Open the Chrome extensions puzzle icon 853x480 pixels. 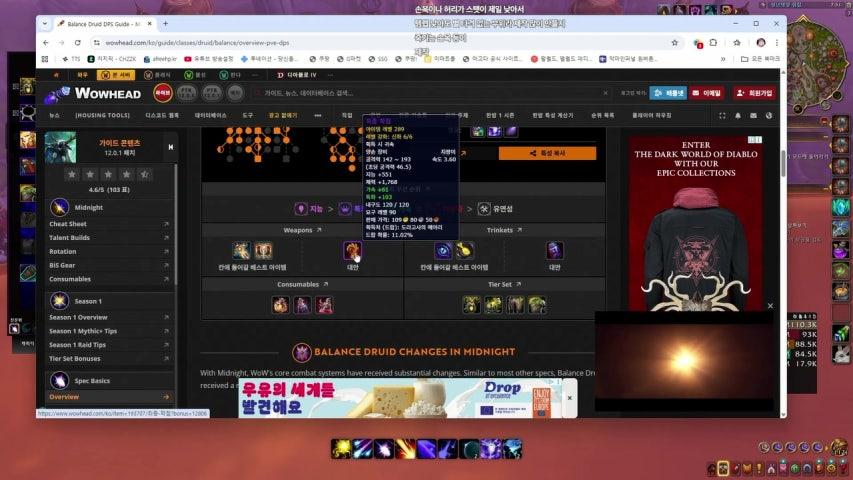point(713,42)
